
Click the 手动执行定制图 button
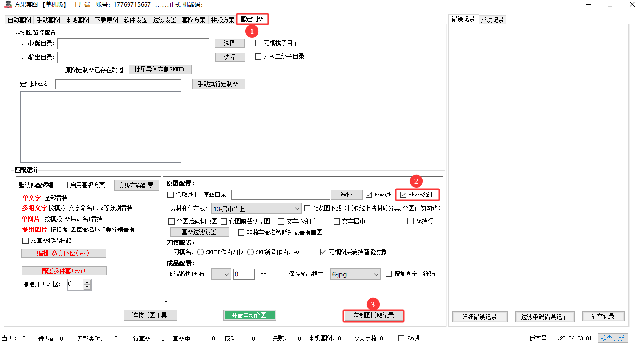[x=218, y=84]
